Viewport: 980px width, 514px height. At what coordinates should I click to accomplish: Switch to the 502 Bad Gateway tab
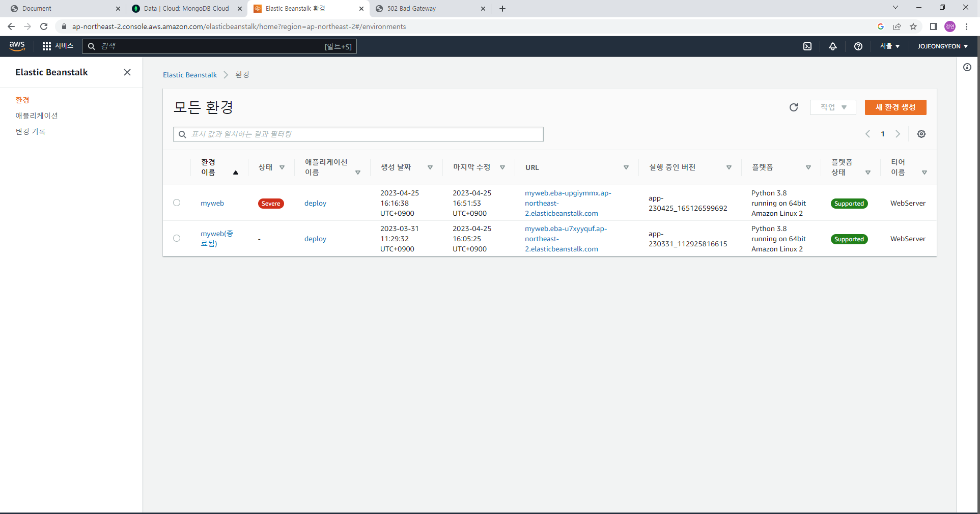click(x=429, y=9)
